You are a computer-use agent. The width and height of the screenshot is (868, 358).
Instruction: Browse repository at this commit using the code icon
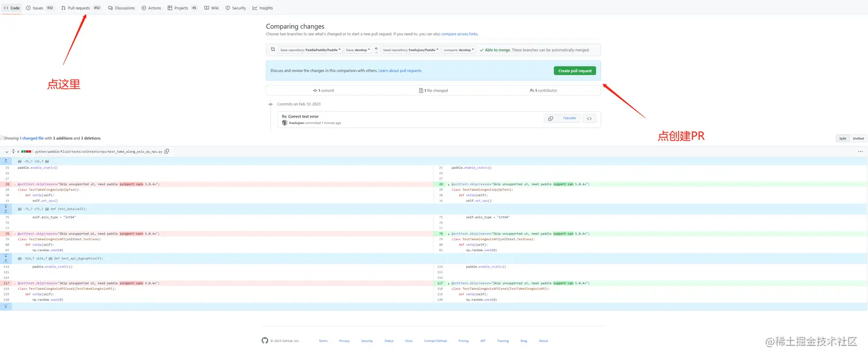(589, 118)
